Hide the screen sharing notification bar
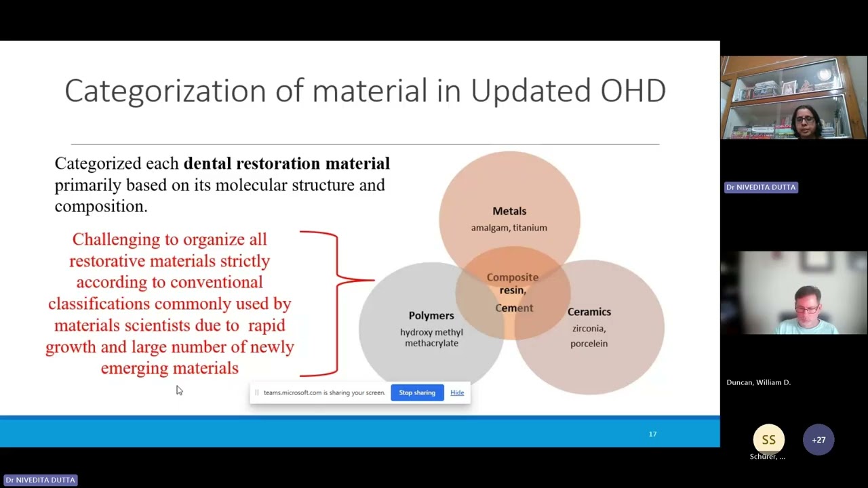 [457, 392]
